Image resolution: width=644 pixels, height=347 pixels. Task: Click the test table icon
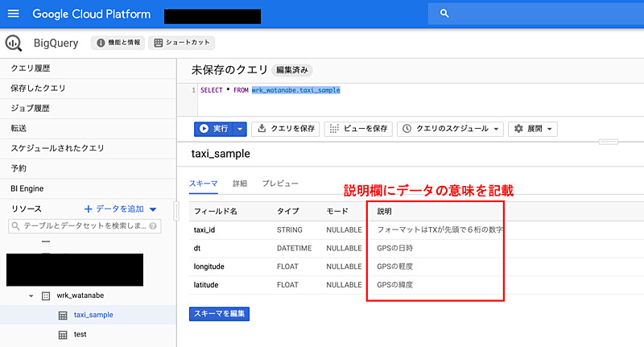click(63, 335)
